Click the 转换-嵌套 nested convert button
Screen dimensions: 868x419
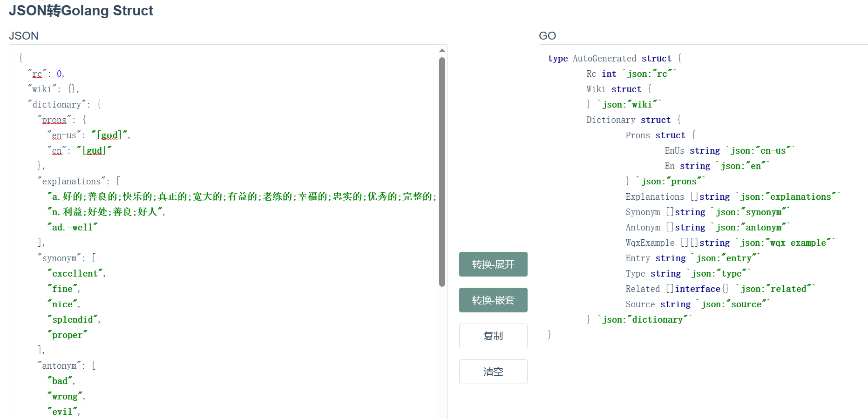click(493, 300)
